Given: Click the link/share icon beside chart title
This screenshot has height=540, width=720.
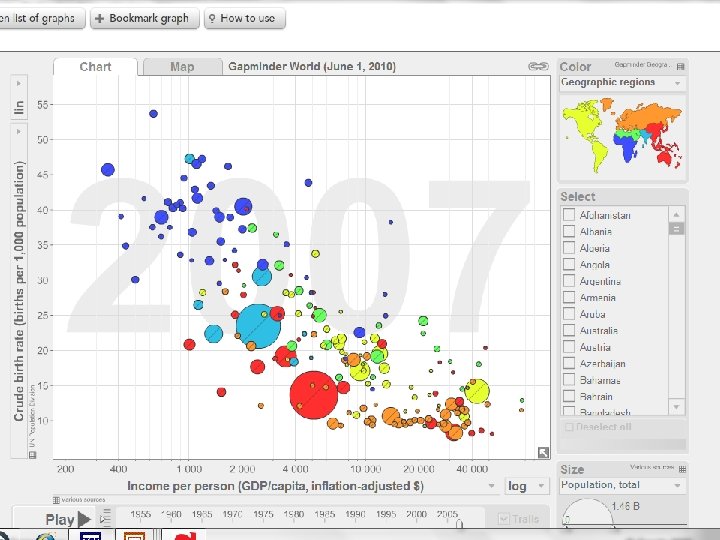Looking at the screenshot, I should pyautogui.click(x=538, y=67).
